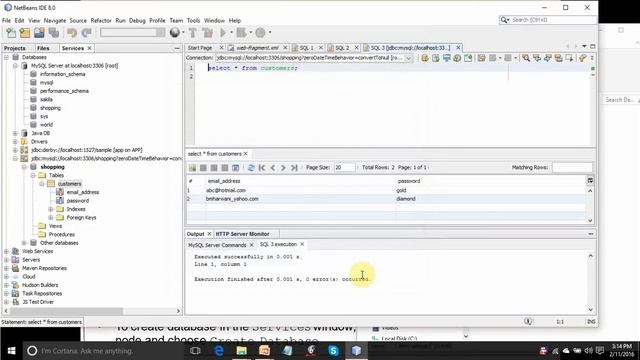Select the Hudson Builders node

(40, 285)
